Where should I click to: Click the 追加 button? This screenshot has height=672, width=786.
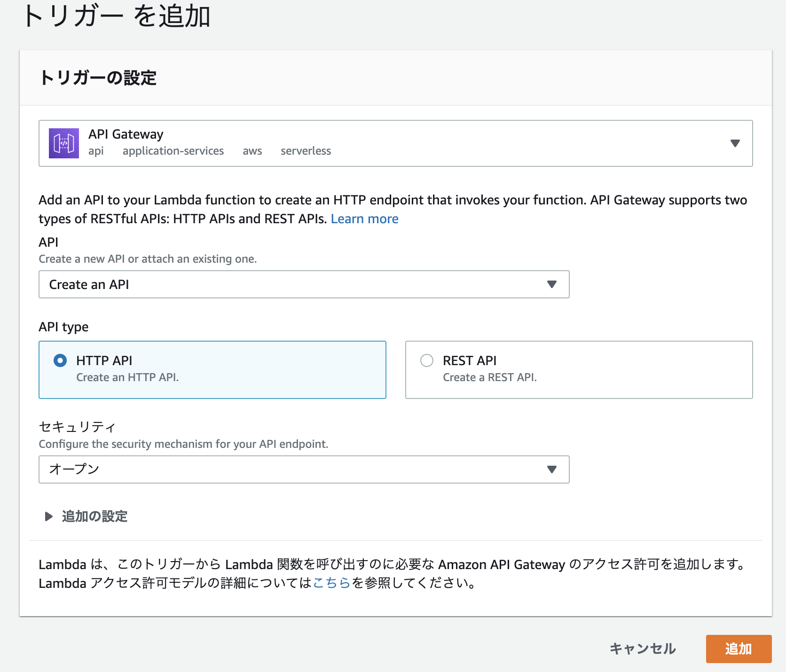739,649
